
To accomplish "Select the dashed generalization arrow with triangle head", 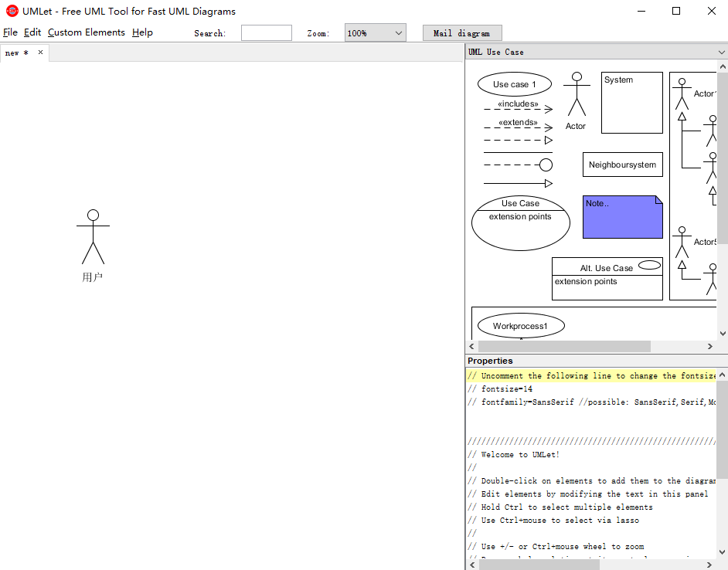I will point(518,140).
